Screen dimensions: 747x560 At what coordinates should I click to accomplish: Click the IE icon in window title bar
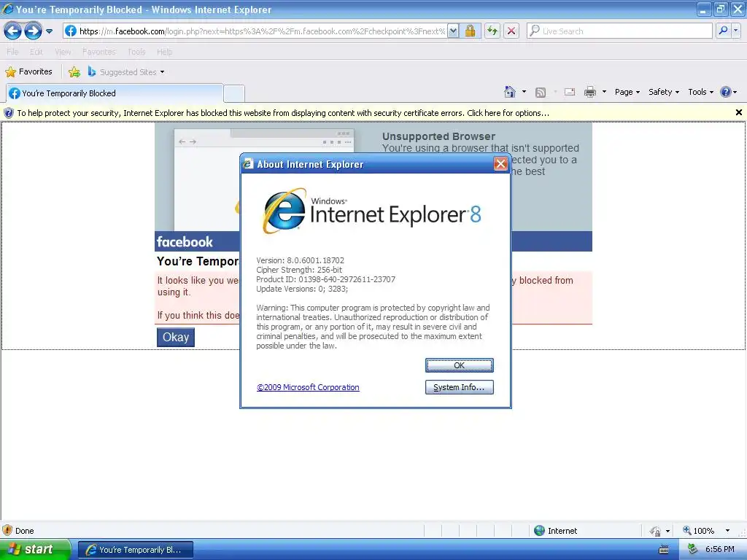click(x=7, y=9)
